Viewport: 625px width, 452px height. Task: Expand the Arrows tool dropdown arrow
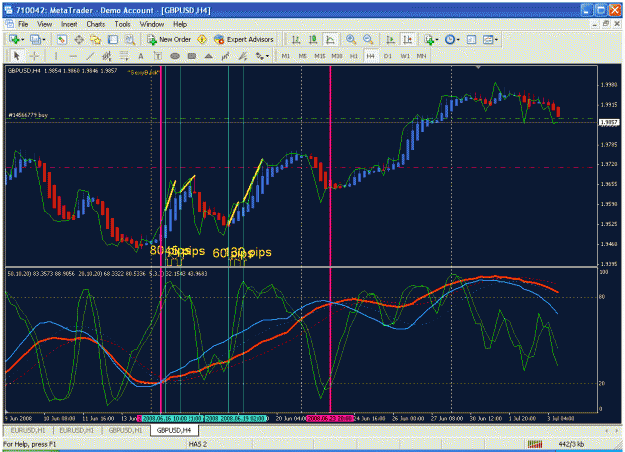coord(267,57)
